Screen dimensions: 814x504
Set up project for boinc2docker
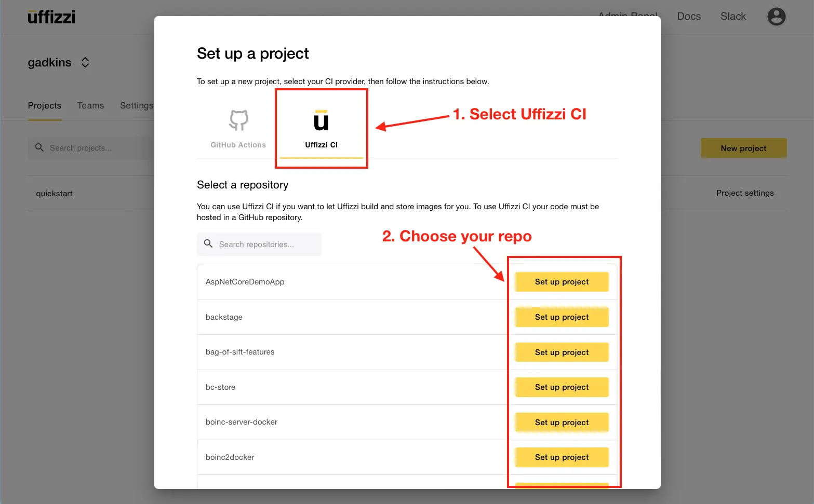tap(562, 457)
